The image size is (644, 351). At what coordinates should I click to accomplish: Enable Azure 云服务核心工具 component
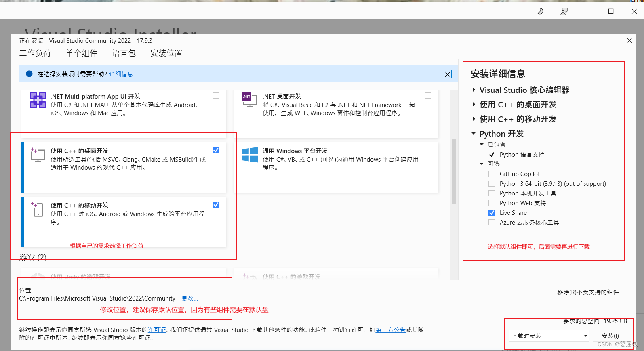tap(492, 223)
